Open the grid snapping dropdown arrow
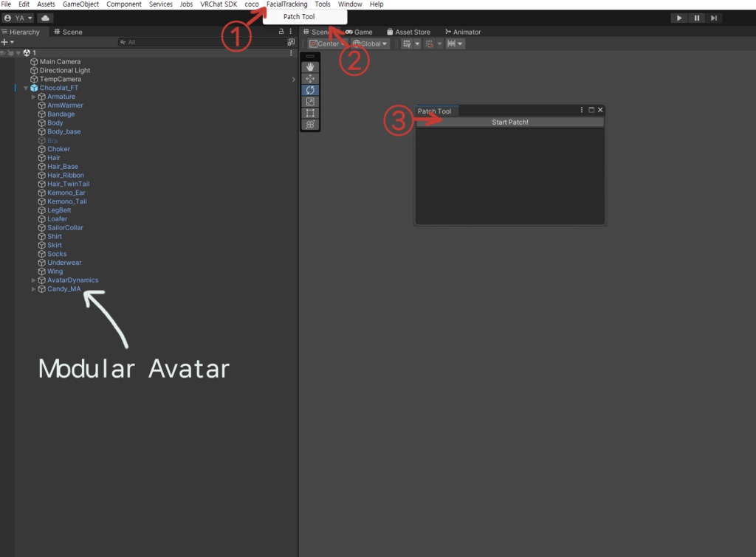Viewport: 756px width, 557px height. tap(417, 44)
